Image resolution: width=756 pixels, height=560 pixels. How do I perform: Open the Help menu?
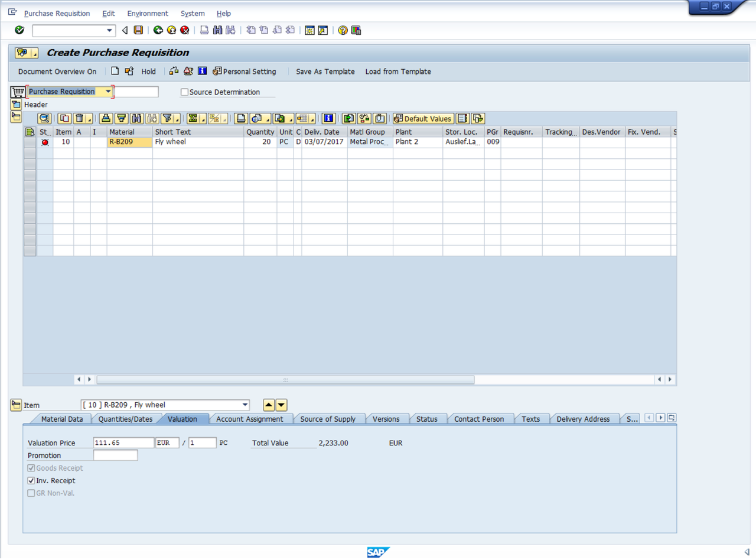point(224,13)
